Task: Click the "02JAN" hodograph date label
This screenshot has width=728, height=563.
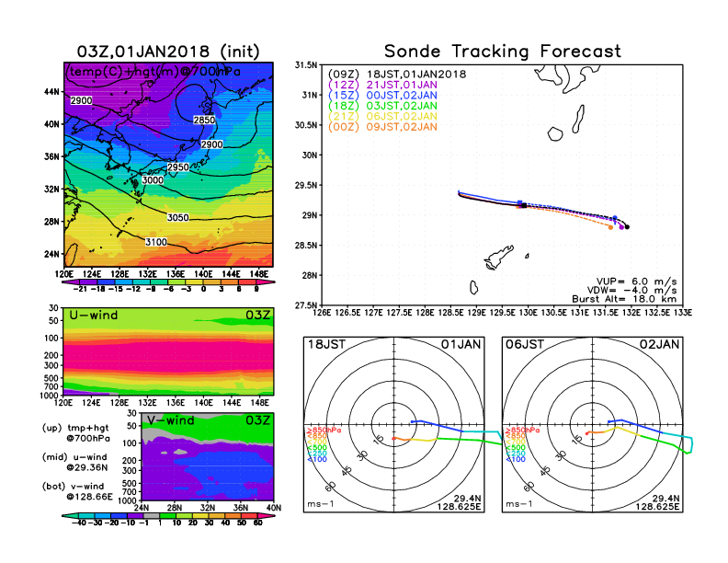Action: (x=659, y=345)
